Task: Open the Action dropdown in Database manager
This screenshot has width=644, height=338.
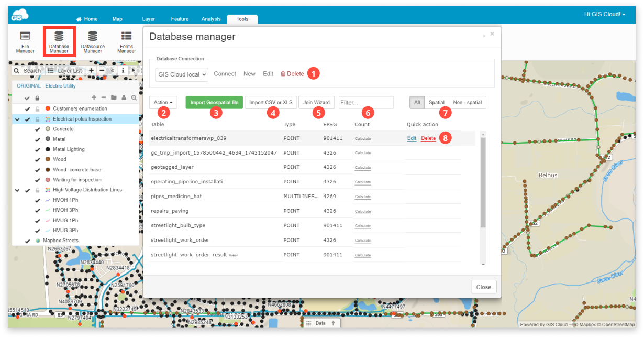Action: point(163,102)
